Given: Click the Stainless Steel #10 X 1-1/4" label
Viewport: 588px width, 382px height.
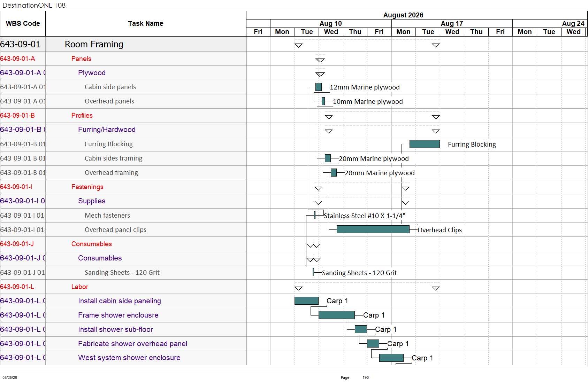Looking at the screenshot, I should tap(365, 216).
